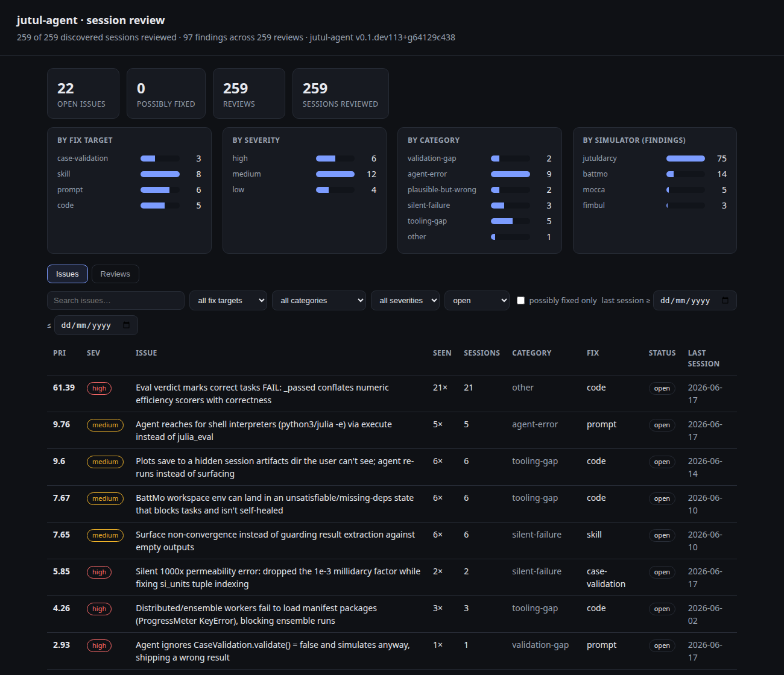Sort by the SESSIONS column header
Viewport: 784px width, 675px height.
click(482, 353)
